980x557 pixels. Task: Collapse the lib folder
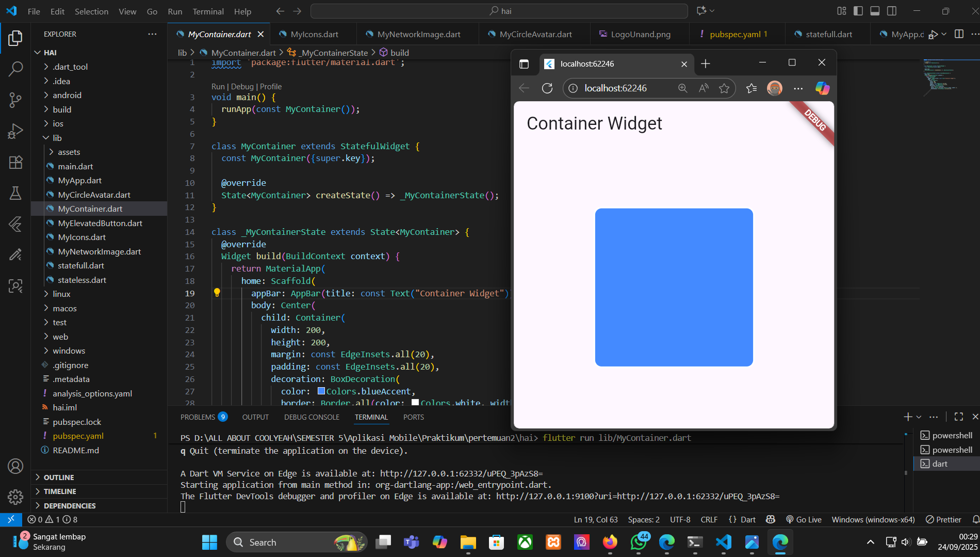pyautogui.click(x=57, y=138)
